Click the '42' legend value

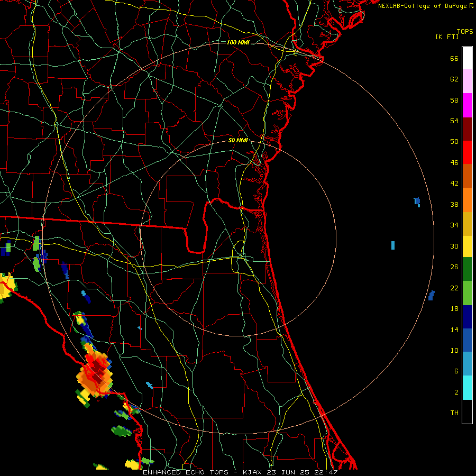(454, 184)
